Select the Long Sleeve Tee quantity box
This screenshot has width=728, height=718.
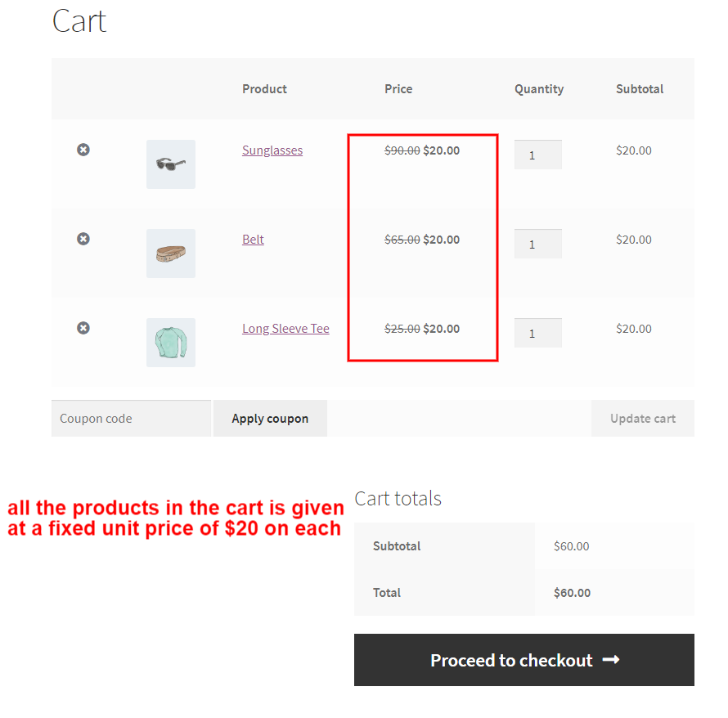pos(537,333)
